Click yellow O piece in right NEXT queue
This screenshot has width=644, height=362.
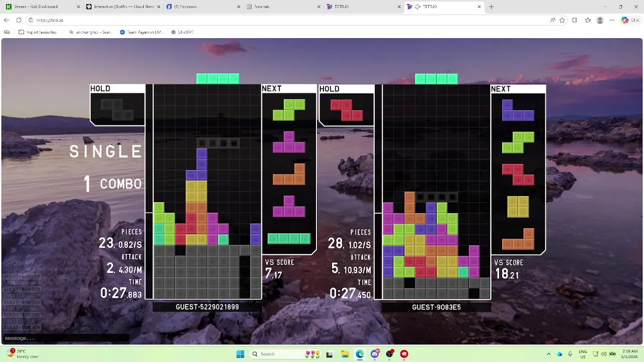click(518, 206)
